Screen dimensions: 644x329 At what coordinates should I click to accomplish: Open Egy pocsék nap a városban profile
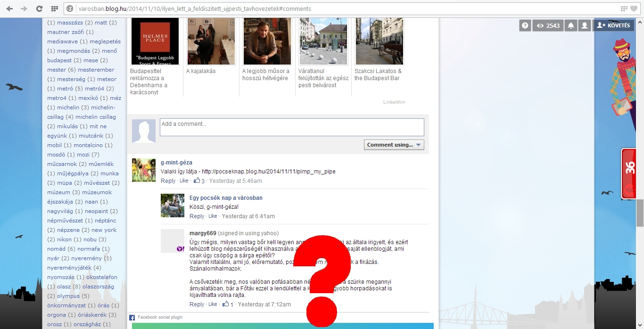coord(226,198)
